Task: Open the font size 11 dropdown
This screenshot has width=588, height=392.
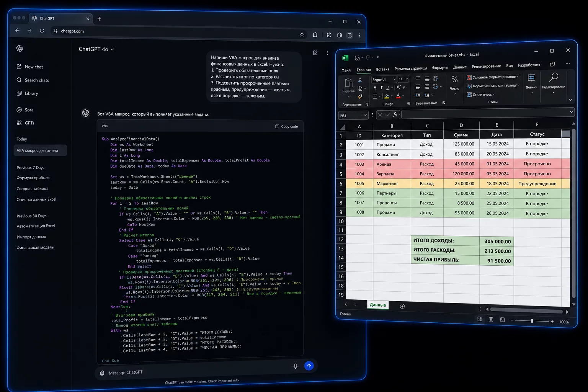Action: tap(407, 79)
